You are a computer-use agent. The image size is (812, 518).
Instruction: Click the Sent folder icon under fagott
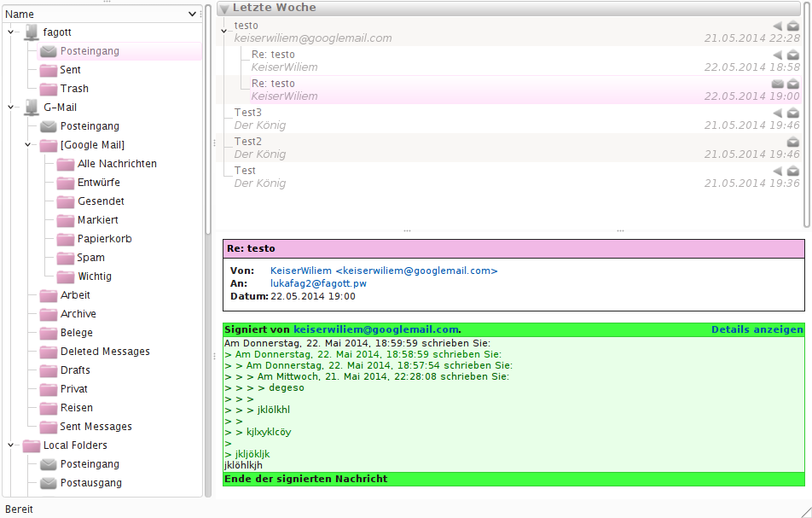48,70
